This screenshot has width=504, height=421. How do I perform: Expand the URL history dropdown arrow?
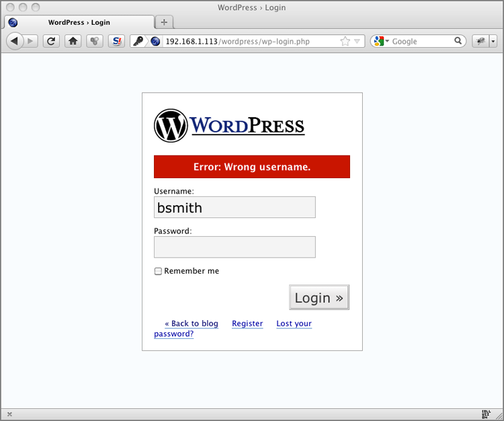pos(358,41)
